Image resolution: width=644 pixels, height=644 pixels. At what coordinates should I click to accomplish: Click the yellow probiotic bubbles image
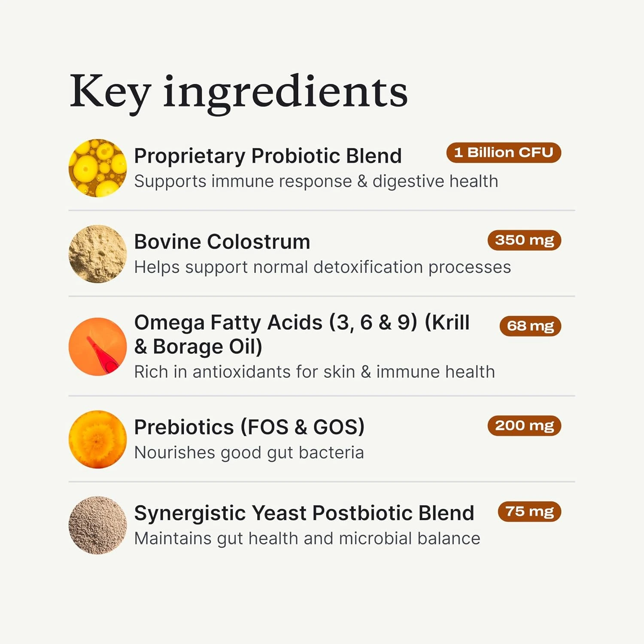97,168
